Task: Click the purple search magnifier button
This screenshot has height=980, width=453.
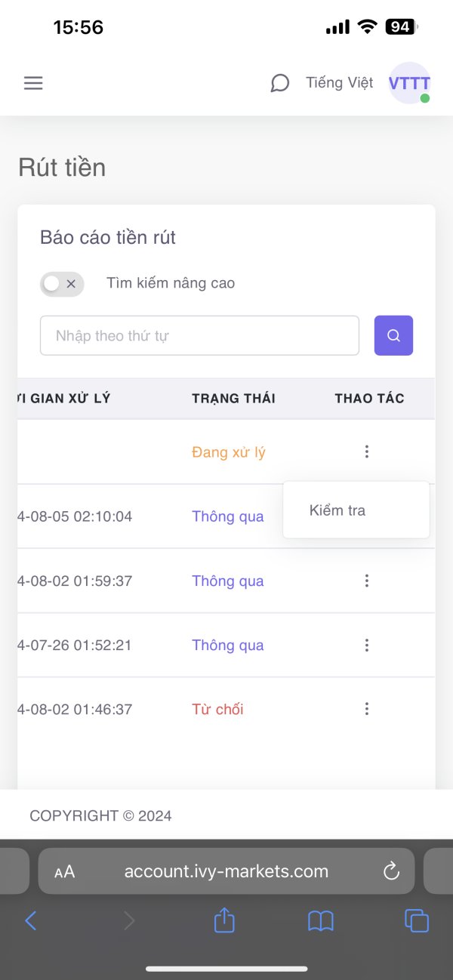Action: [x=393, y=335]
